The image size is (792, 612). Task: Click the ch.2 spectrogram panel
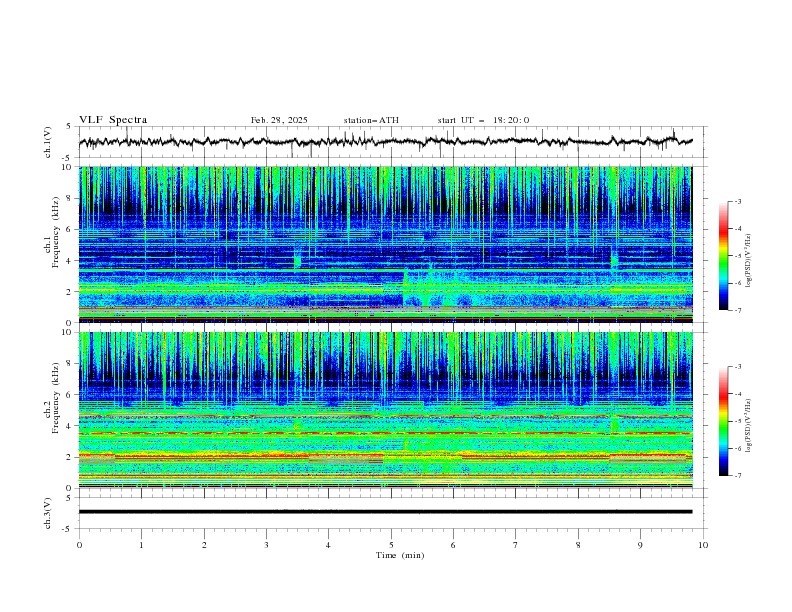(385, 410)
